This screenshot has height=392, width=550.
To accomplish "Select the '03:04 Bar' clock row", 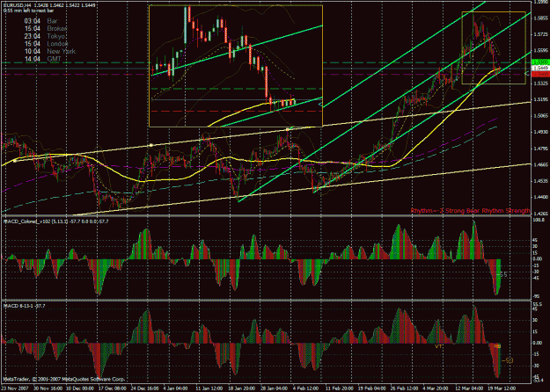I will (40, 21).
